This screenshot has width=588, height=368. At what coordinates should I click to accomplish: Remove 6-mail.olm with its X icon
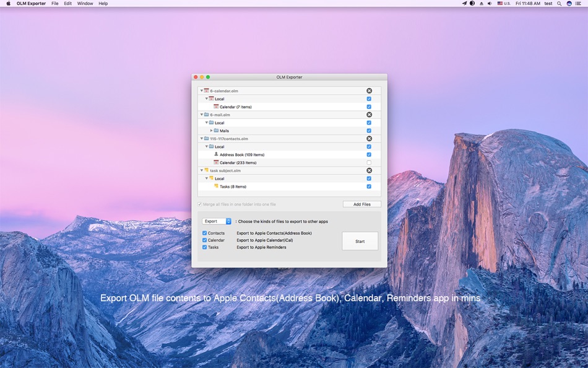tap(369, 115)
